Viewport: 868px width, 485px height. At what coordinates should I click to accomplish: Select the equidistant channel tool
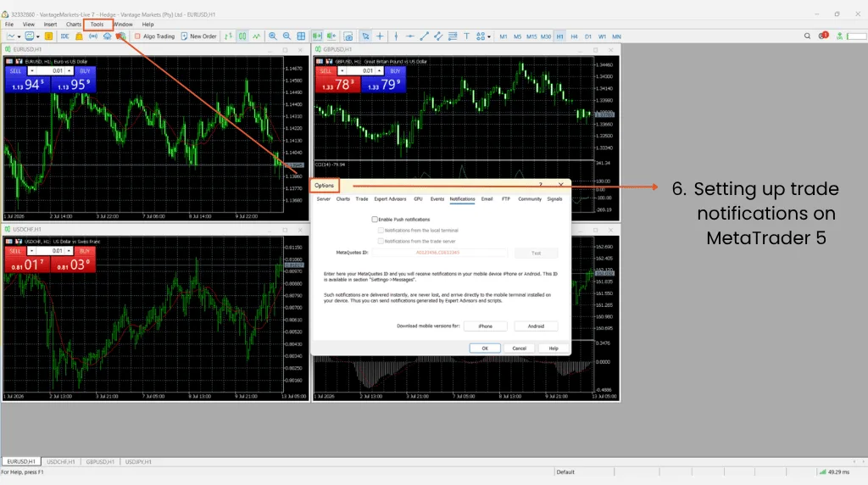438,36
